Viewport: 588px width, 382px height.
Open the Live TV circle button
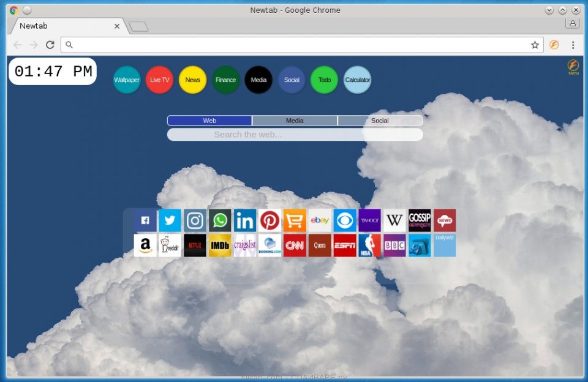(159, 80)
